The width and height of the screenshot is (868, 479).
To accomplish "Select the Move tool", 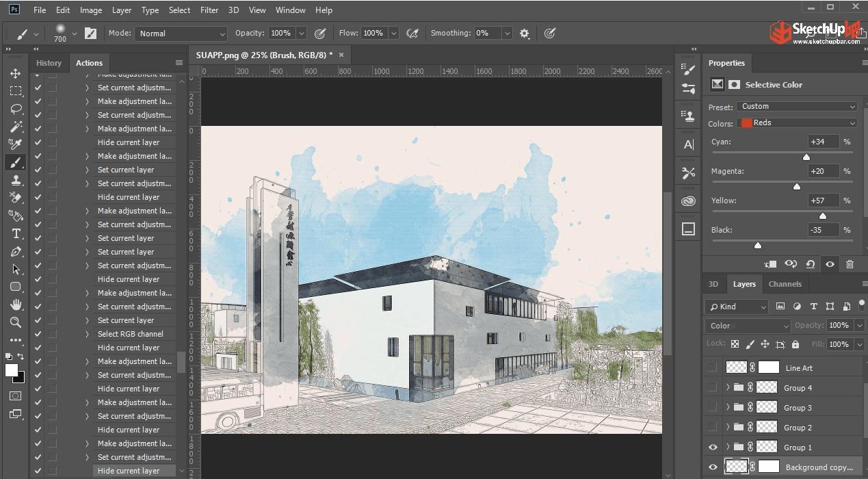I will point(15,73).
